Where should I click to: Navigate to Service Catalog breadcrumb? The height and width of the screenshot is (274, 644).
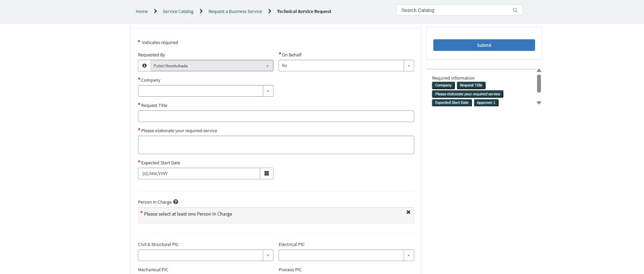178,12
